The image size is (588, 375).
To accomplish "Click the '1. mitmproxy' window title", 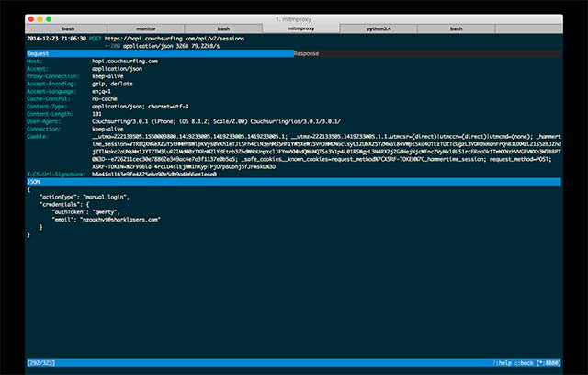I will [294, 19].
